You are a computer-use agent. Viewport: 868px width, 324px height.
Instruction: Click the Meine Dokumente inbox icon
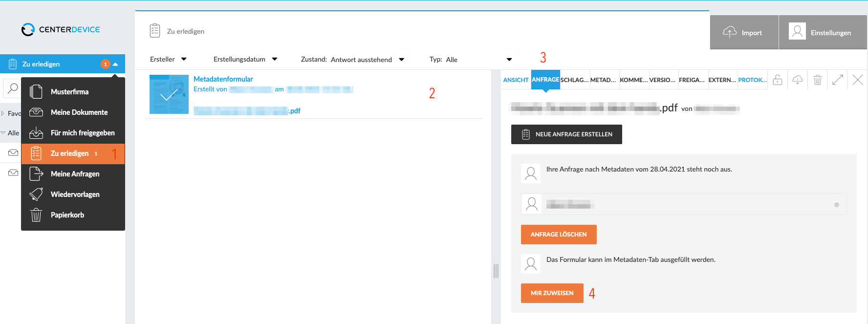point(36,112)
